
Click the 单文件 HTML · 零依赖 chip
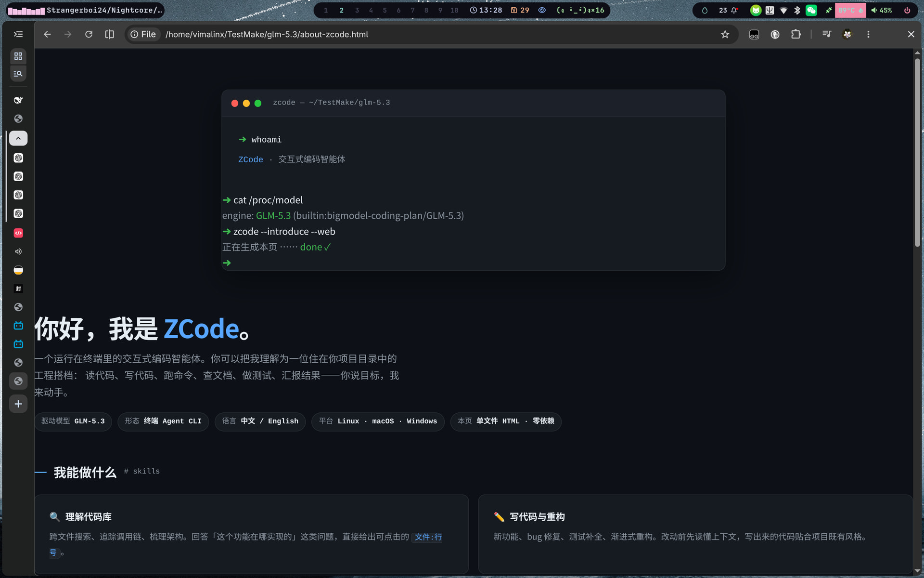click(506, 421)
